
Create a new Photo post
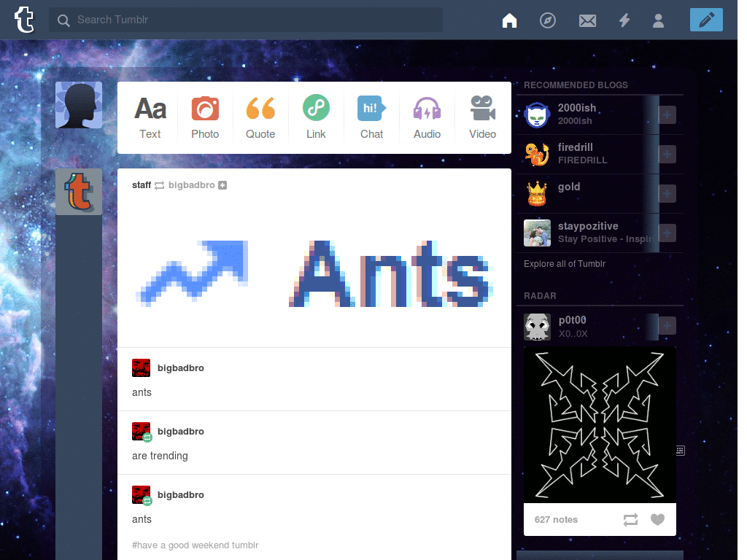(x=205, y=117)
